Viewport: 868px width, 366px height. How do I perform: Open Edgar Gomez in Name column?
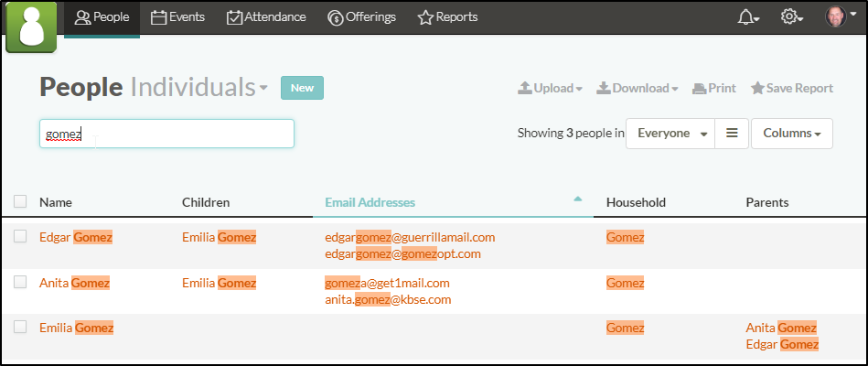point(76,238)
